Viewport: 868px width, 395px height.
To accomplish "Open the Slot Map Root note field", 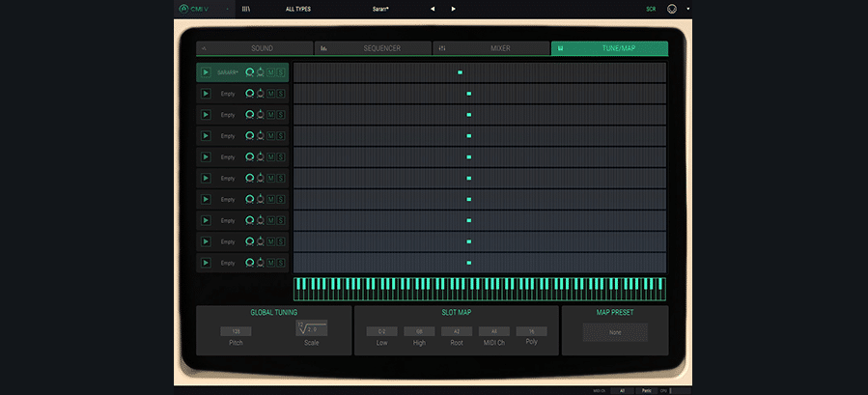I will point(457,331).
